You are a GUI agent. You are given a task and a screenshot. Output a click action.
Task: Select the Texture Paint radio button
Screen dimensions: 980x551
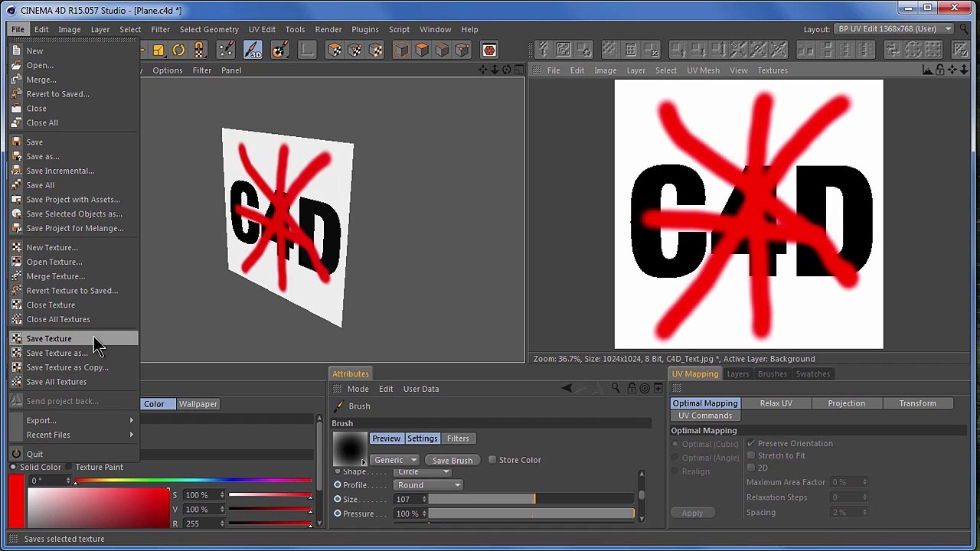tap(69, 468)
